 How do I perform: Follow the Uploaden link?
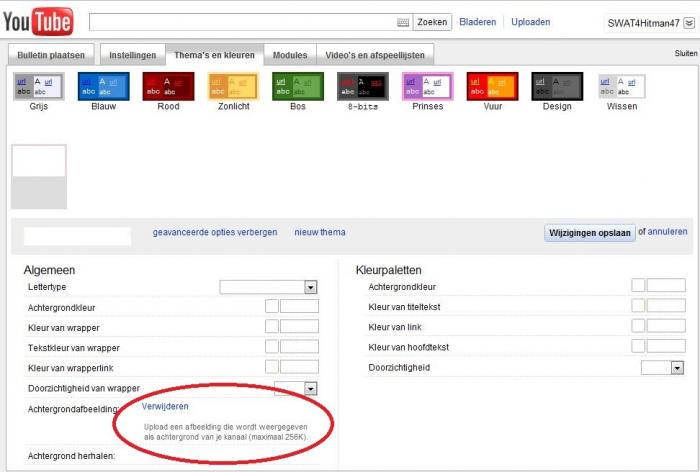pyautogui.click(x=530, y=22)
